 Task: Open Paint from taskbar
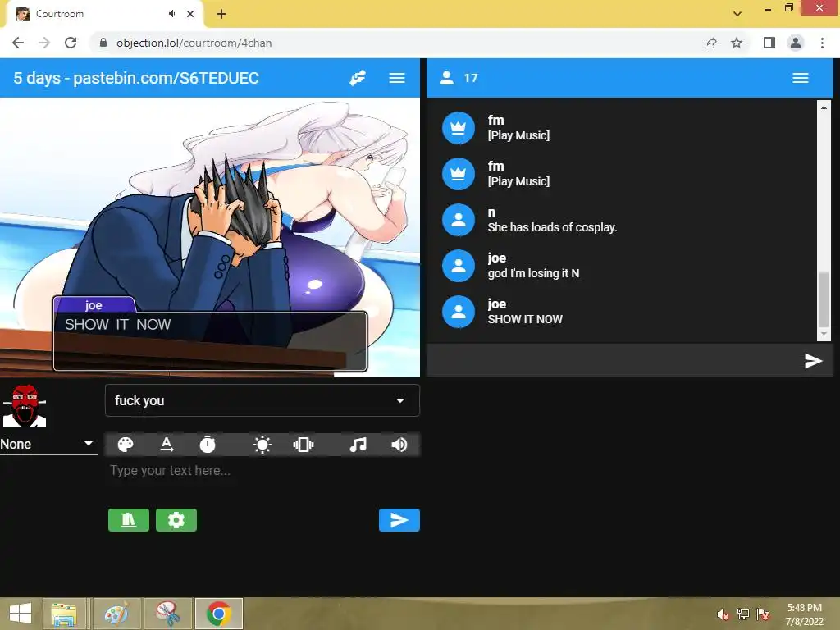click(116, 614)
